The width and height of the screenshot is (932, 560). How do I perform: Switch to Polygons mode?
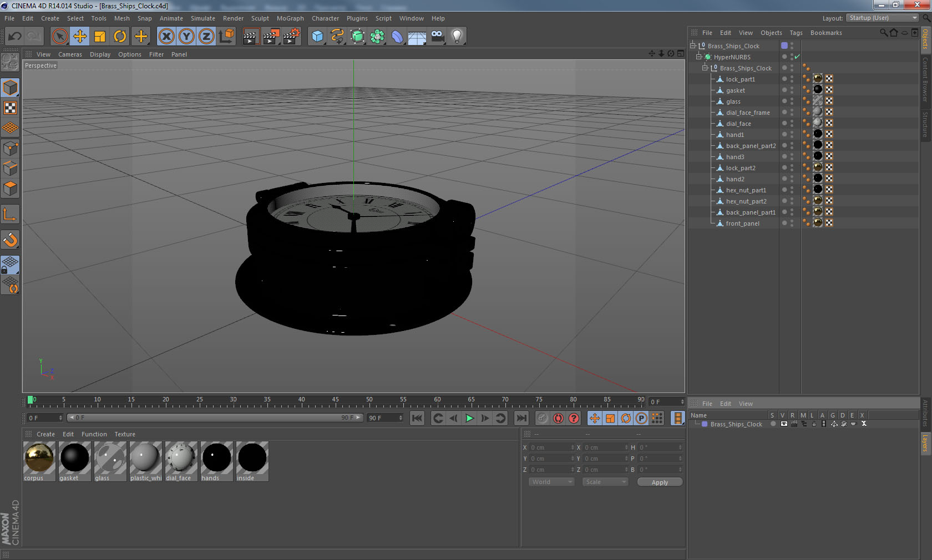tap(10, 189)
